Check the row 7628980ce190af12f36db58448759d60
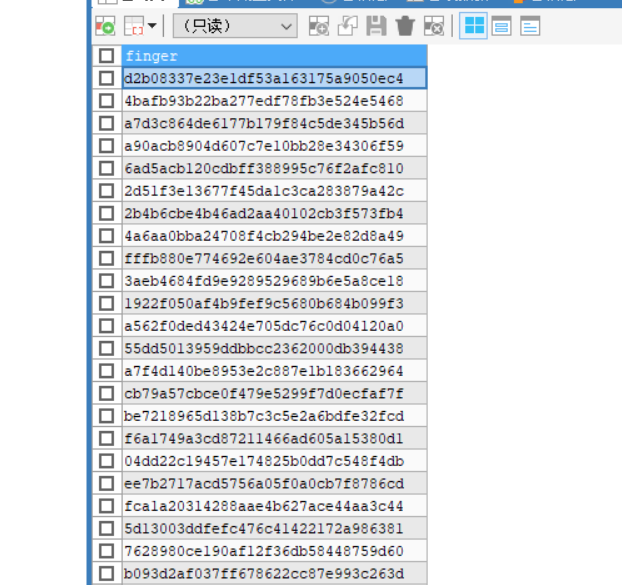The image size is (622, 585). click(106, 551)
